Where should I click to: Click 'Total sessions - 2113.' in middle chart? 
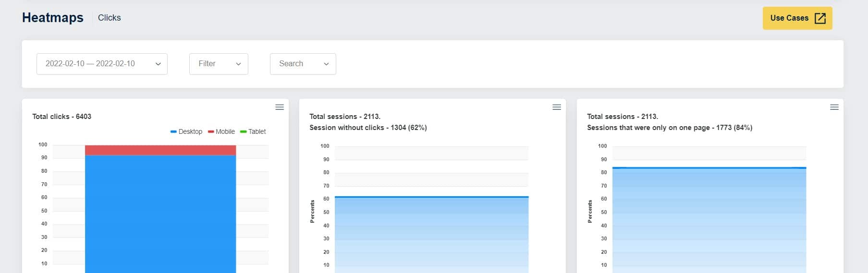click(x=345, y=117)
